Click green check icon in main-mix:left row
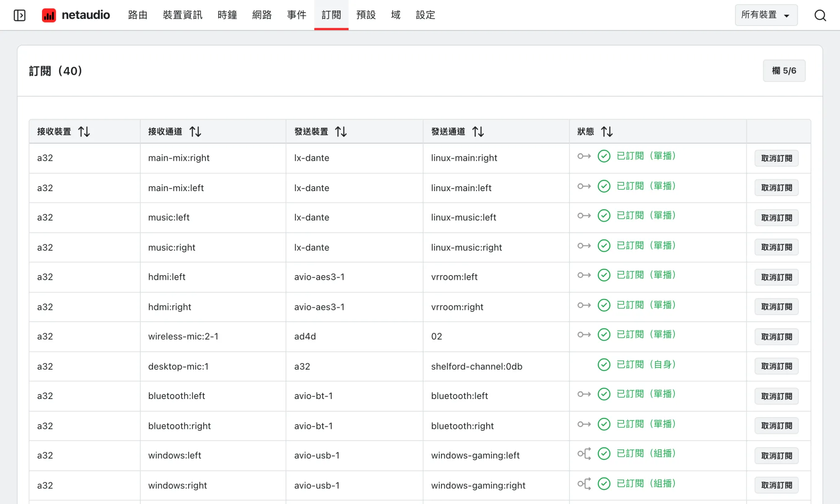840x504 pixels. tap(604, 186)
